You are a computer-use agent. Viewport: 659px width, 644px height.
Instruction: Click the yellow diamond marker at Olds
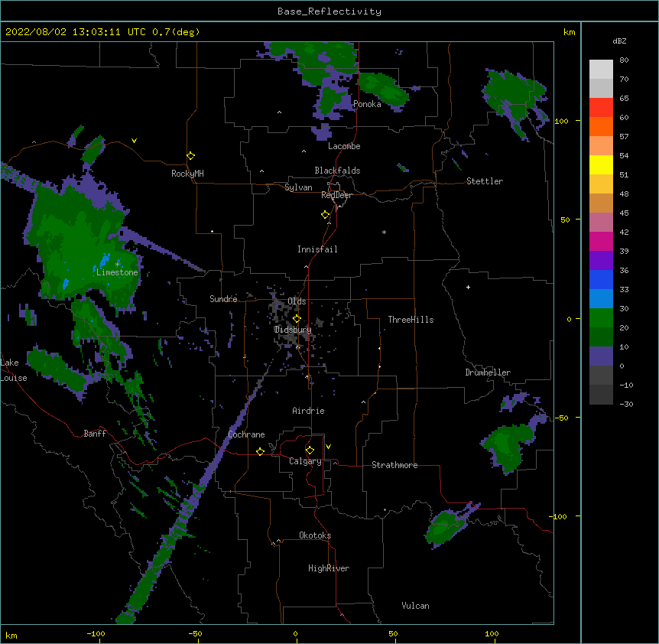pyautogui.click(x=297, y=318)
